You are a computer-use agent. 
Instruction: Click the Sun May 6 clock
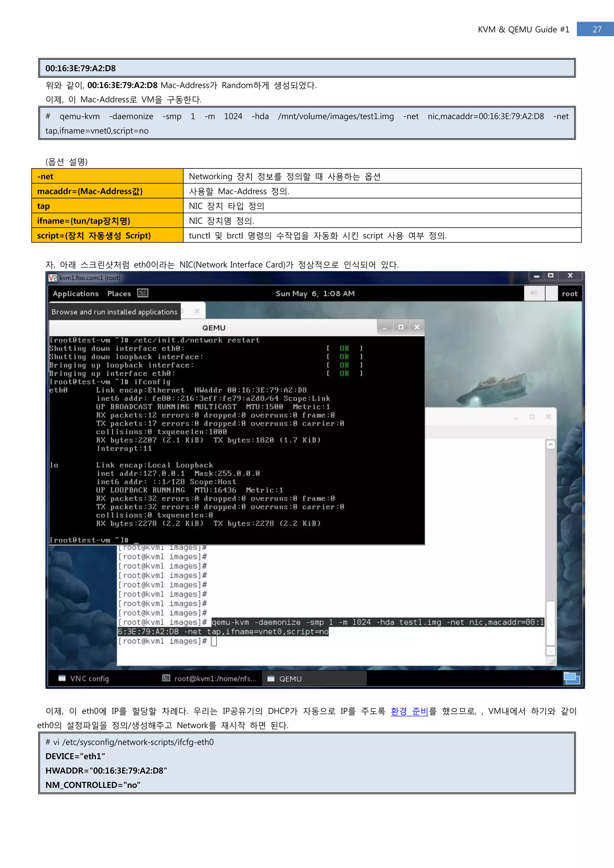315,294
